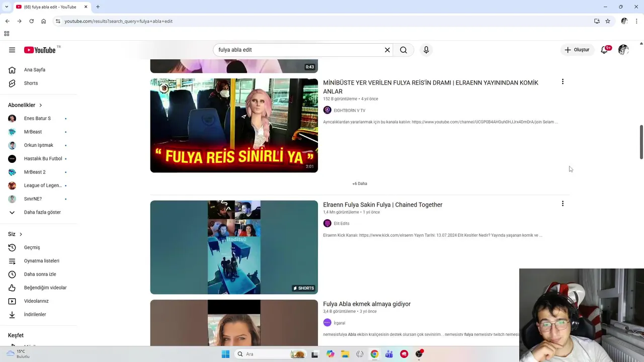Expand the +6 Daha results
The height and width of the screenshot is (362, 644).
[360, 184]
